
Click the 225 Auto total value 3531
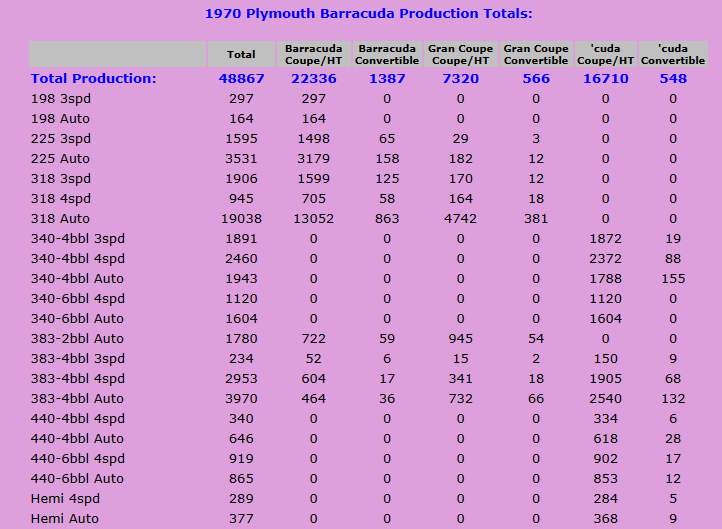(x=241, y=159)
